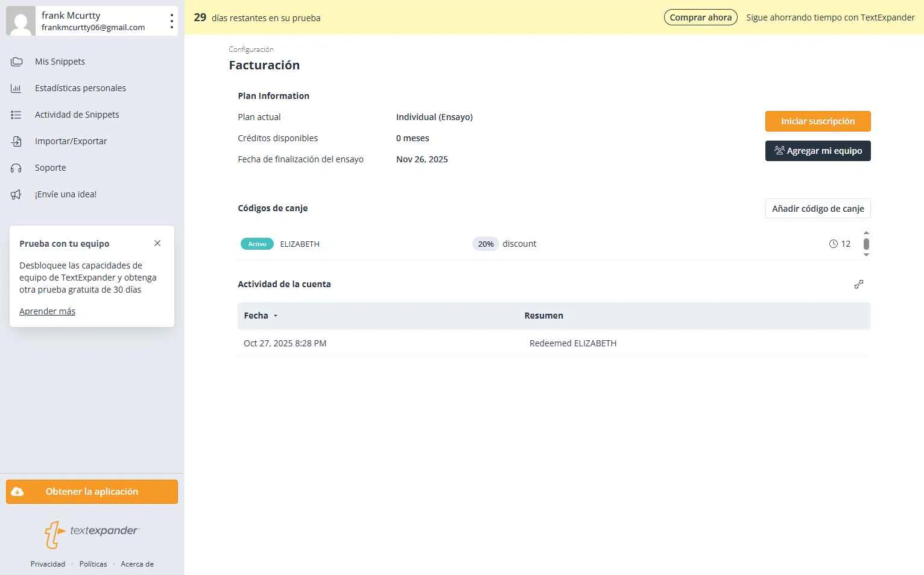This screenshot has width=924, height=575.
Task: Click the Oct 27, 2025 8:28 PM date
Action: (285, 343)
